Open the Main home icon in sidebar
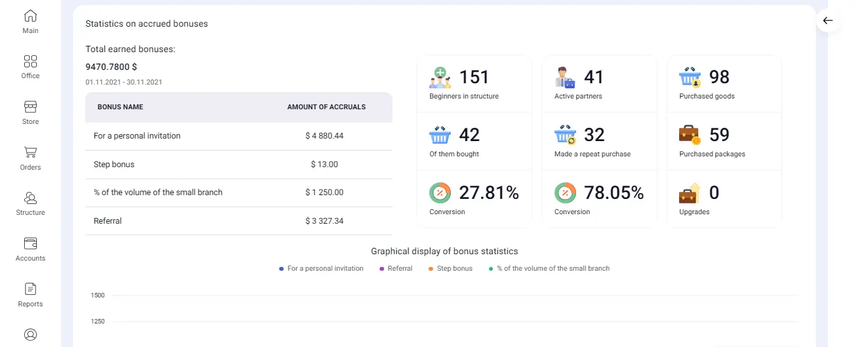The height and width of the screenshot is (347, 868). [31, 17]
